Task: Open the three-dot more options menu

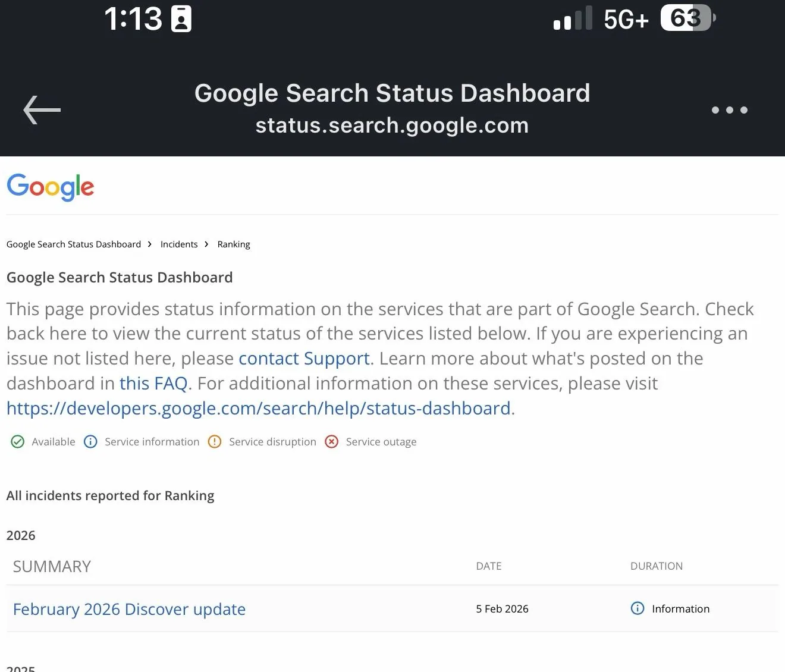Action: click(x=730, y=110)
